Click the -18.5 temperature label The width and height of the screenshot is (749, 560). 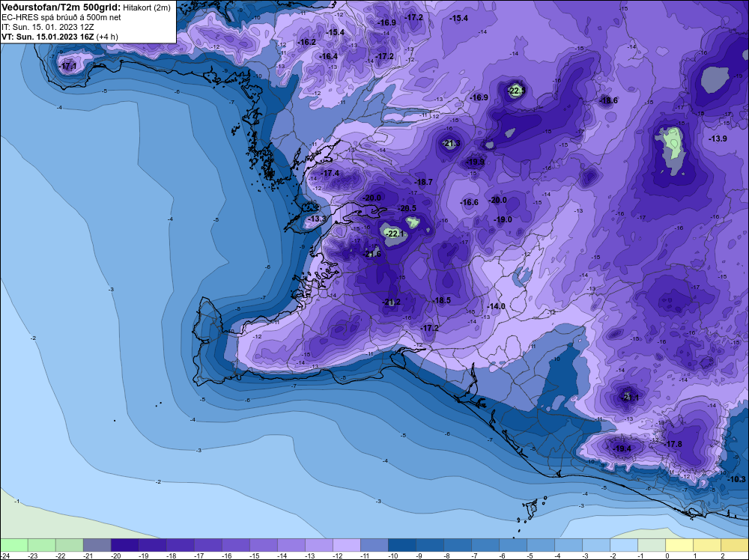click(x=441, y=300)
